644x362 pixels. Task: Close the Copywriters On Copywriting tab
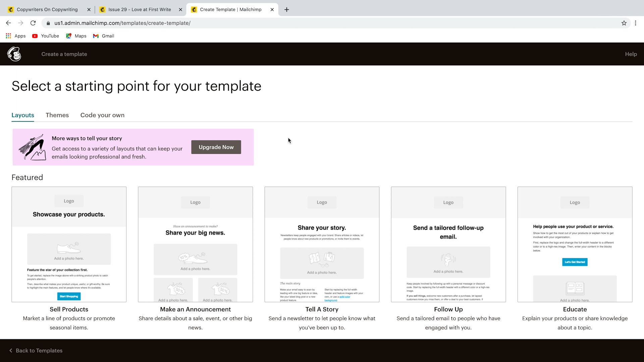[x=89, y=9]
